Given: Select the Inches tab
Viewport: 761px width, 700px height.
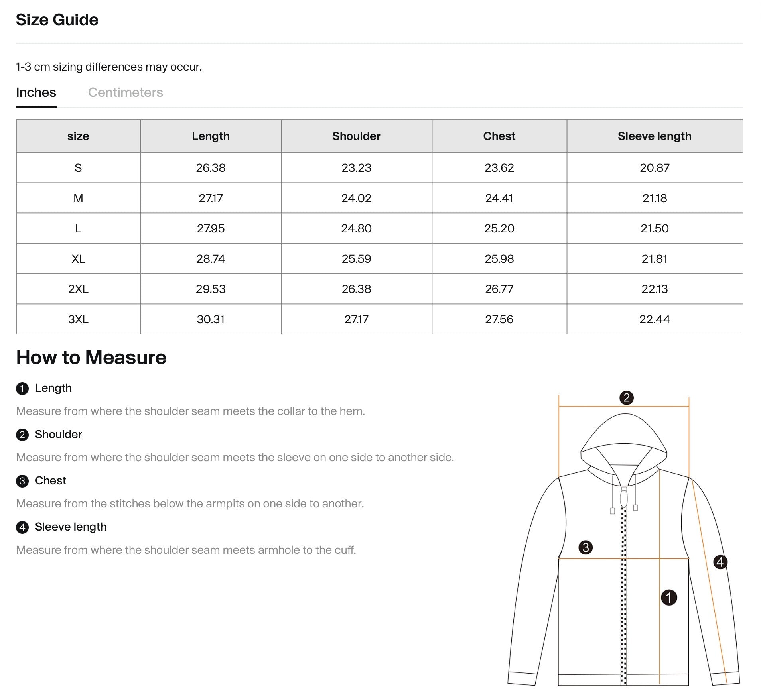Looking at the screenshot, I should [x=36, y=92].
